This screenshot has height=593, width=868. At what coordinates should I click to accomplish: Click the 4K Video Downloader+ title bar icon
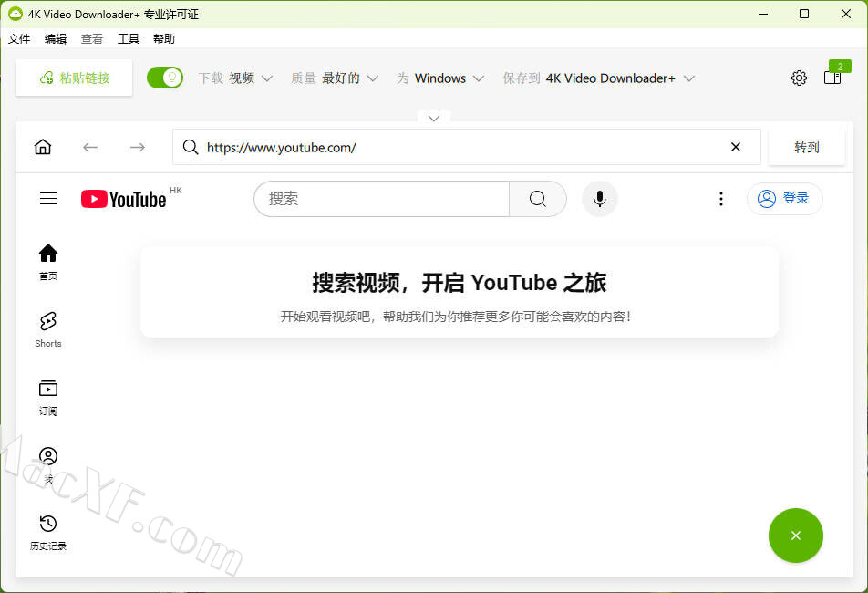click(15, 14)
